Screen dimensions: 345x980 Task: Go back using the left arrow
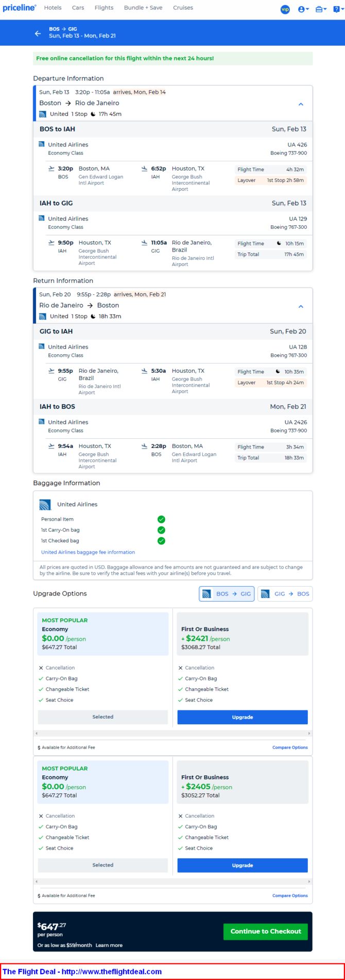(38, 34)
